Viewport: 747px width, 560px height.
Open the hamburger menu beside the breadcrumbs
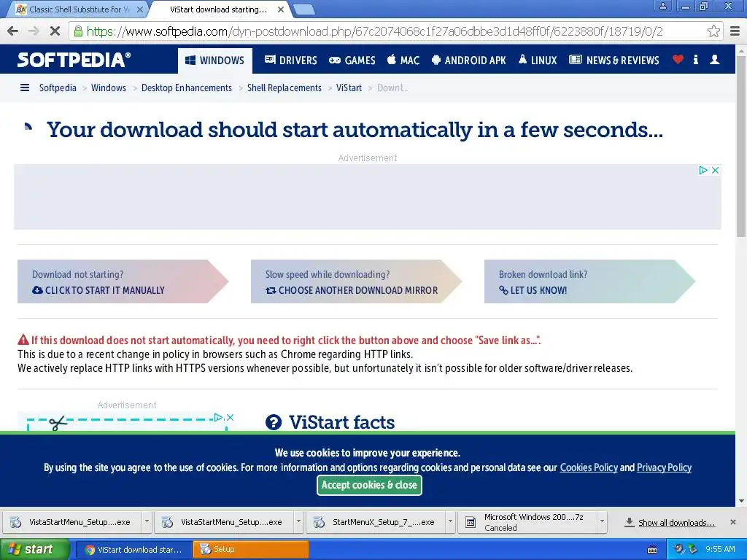pos(25,87)
